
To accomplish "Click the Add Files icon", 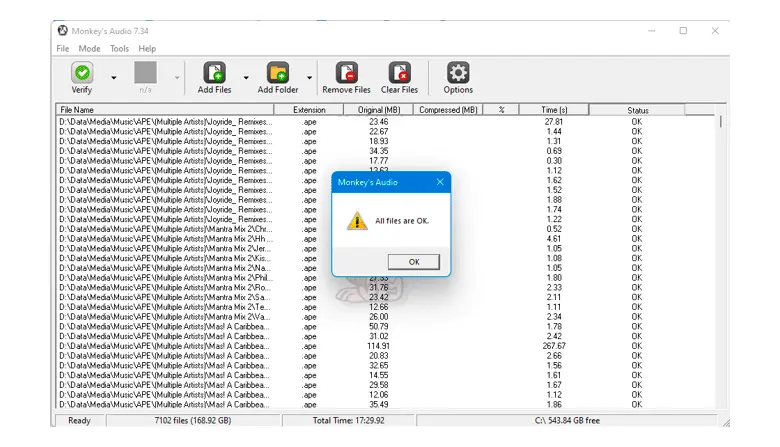I will [214, 73].
